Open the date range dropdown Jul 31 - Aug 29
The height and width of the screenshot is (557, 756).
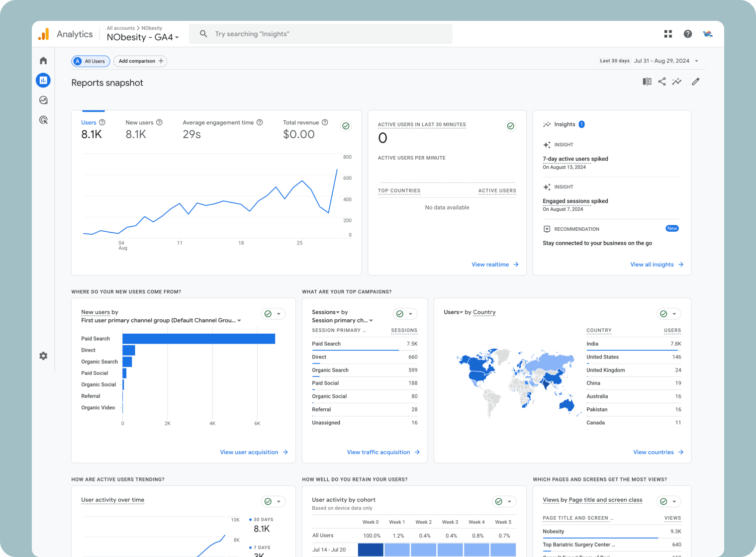[666, 61]
